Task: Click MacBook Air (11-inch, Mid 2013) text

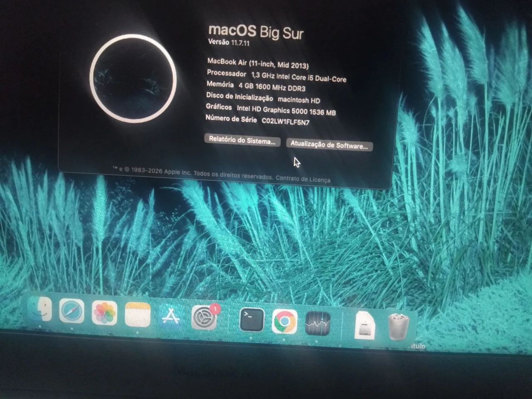Action: coord(258,63)
